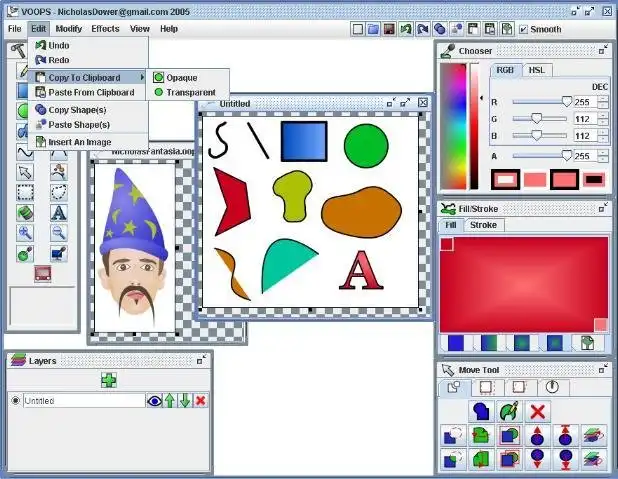Click the blue Redo toolbar icon

[423, 29]
